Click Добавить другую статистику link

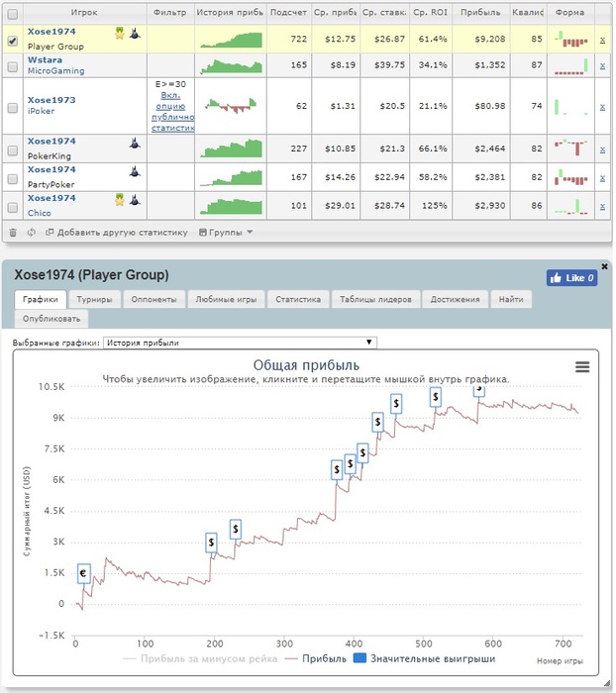(x=117, y=233)
